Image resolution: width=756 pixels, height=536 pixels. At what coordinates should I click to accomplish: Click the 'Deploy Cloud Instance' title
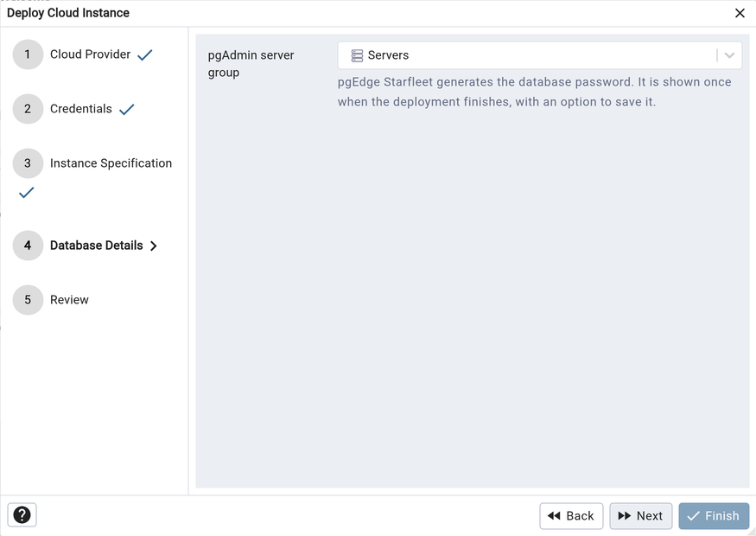click(68, 13)
